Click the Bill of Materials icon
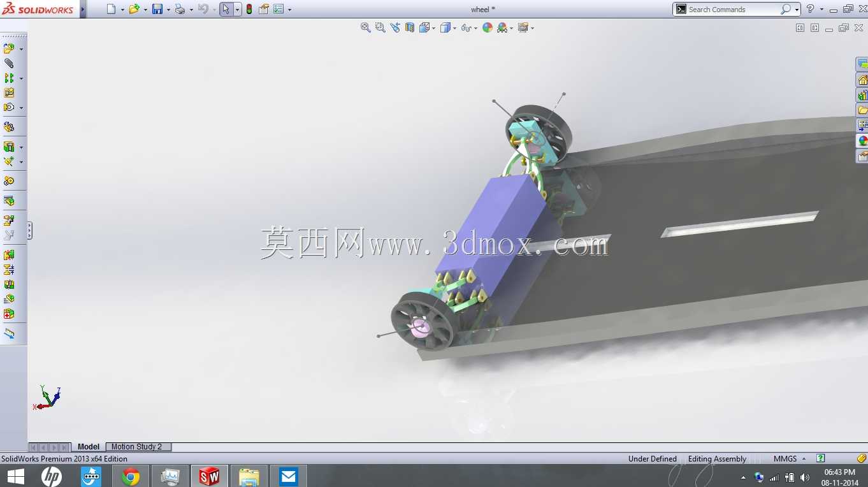 [9, 201]
